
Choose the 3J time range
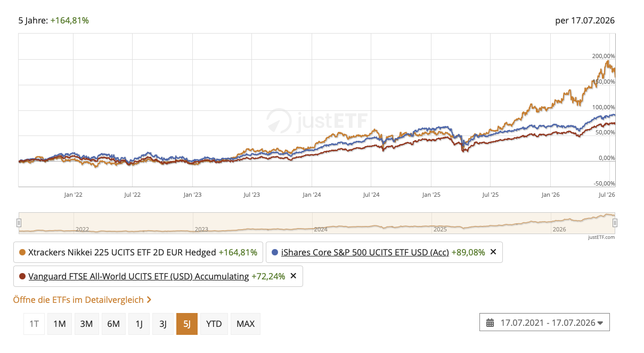click(163, 324)
